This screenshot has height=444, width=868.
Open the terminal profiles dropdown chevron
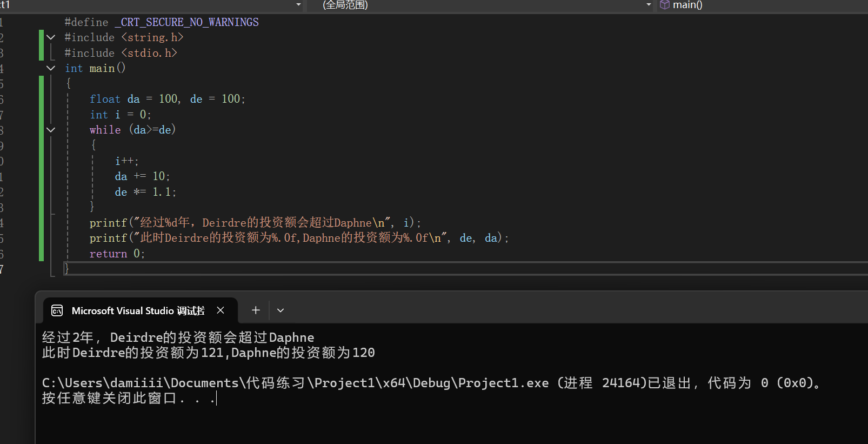click(280, 310)
